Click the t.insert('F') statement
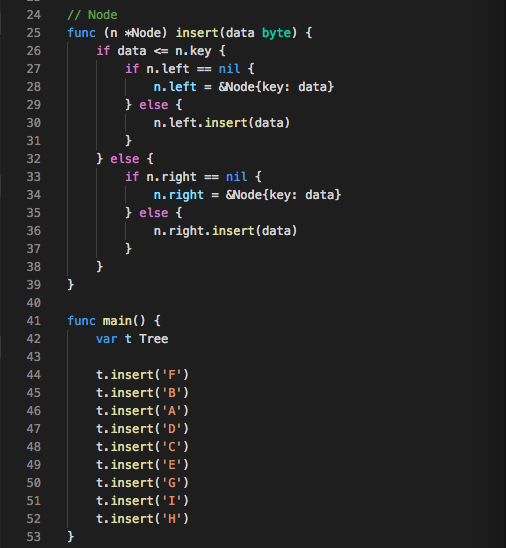Image resolution: width=506 pixels, height=548 pixels. click(x=143, y=375)
